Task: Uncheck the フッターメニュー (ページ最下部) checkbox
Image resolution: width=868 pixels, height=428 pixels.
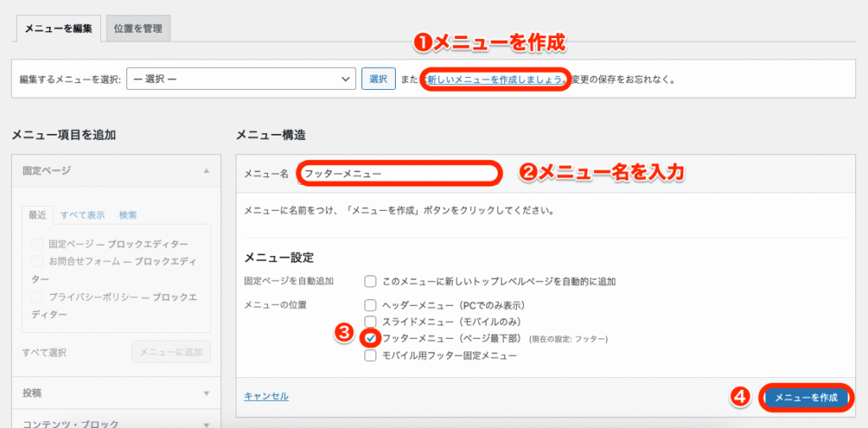Action: pyautogui.click(x=370, y=338)
